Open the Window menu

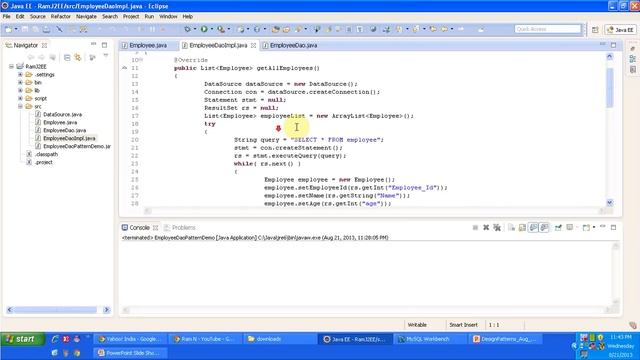[168, 16]
